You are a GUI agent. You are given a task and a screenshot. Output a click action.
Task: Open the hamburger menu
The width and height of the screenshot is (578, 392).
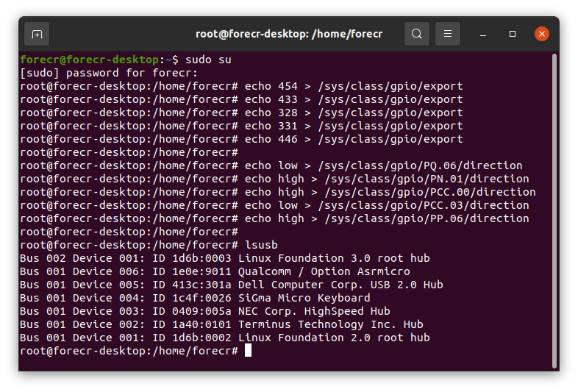coord(448,34)
